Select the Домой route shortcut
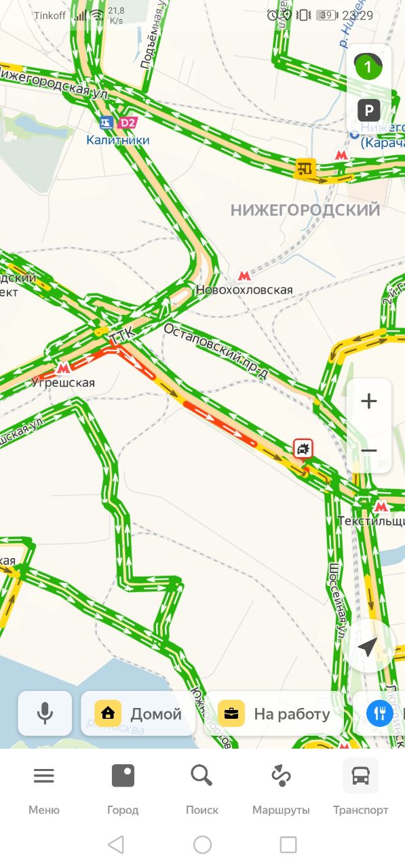This screenshot has height=868, width=405. [x=138, y=713]
